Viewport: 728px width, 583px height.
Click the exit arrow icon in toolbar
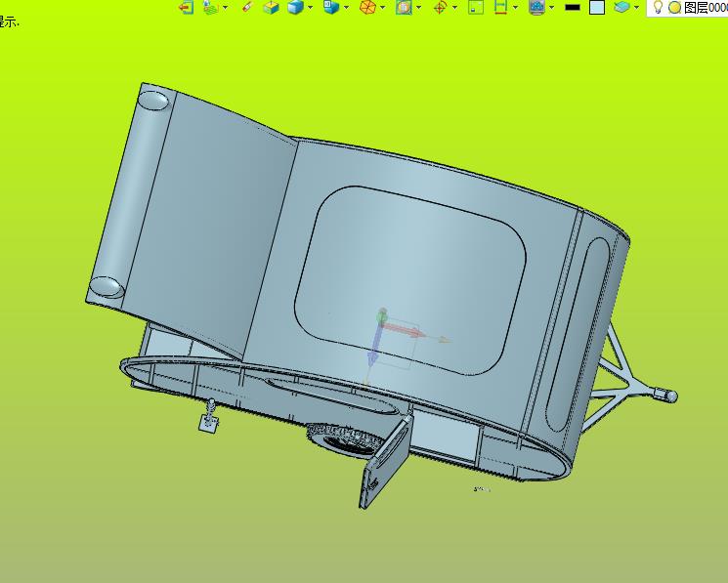[x=187, y=8]
